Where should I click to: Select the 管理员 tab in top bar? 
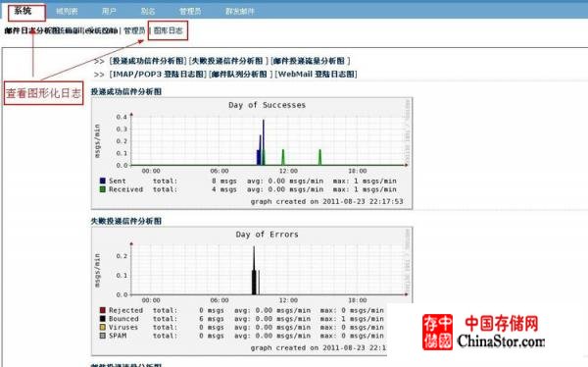(190, 11)
